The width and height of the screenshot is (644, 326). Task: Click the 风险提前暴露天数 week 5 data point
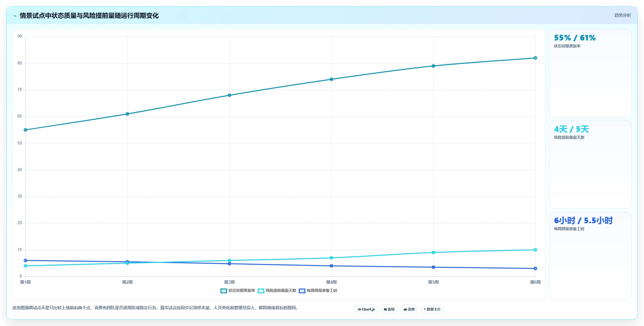[433, 252]
